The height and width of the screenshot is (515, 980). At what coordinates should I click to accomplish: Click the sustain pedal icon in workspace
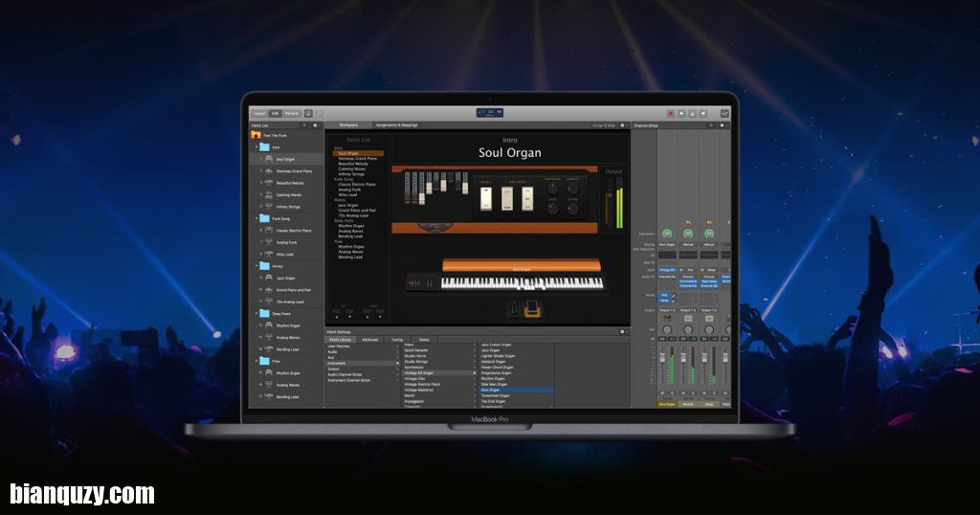514,309
